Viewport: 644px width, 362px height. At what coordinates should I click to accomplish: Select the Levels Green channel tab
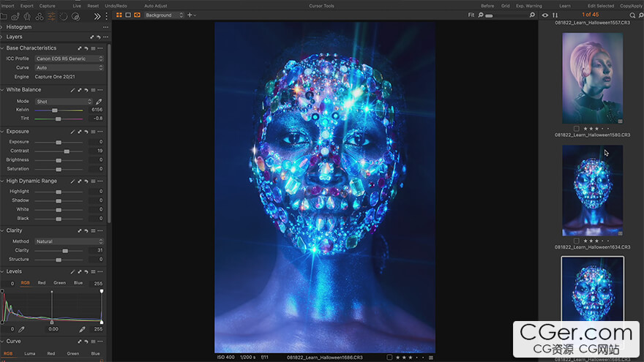pos(59,283)
